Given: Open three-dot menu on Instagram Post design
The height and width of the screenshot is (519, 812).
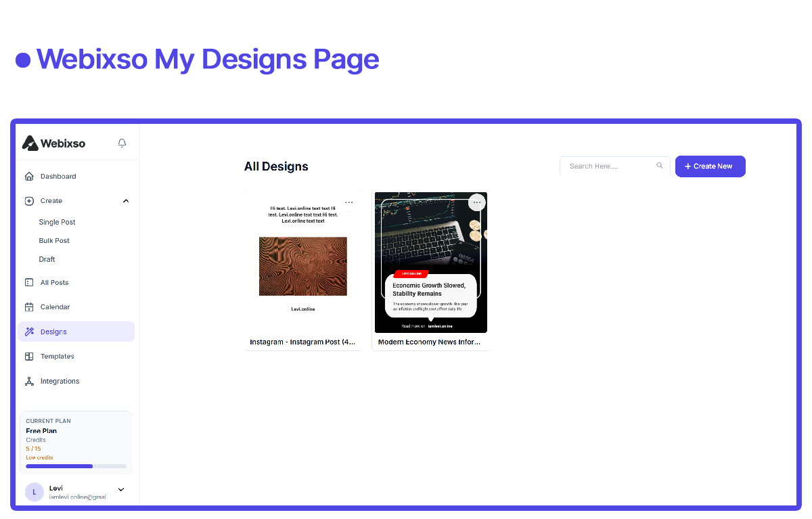Looking at the screenshot, I should click(x=349, y=202).
